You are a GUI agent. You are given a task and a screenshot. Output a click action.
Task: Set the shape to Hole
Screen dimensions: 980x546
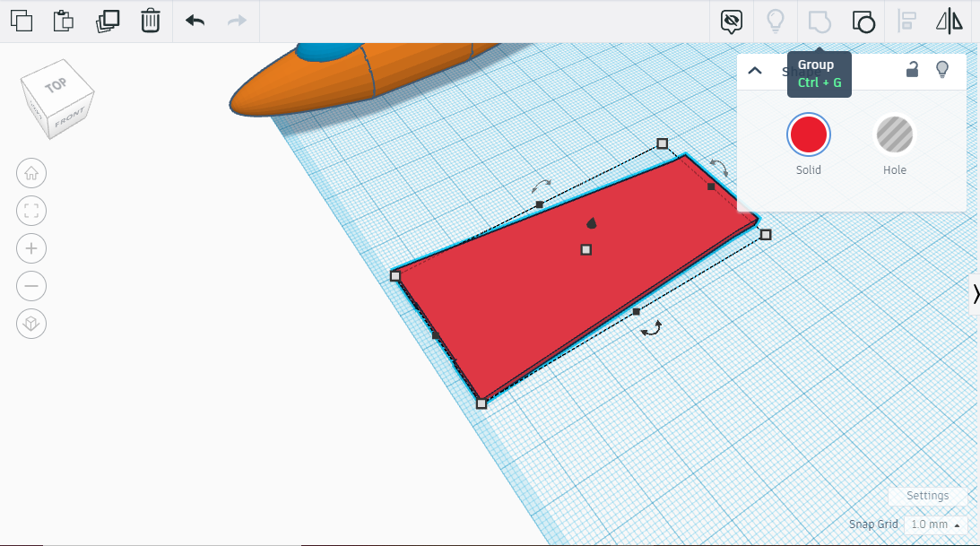pos(895,134)
